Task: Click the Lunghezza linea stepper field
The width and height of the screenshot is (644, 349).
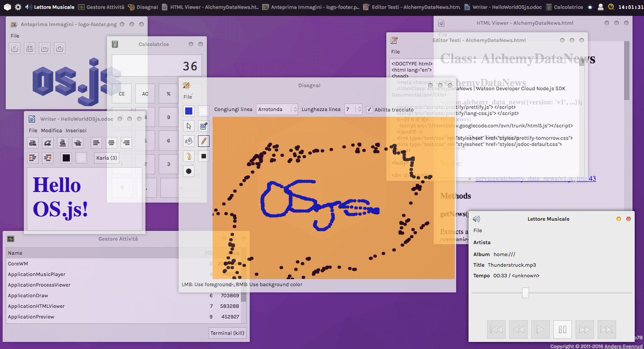Action: (353, 109)
